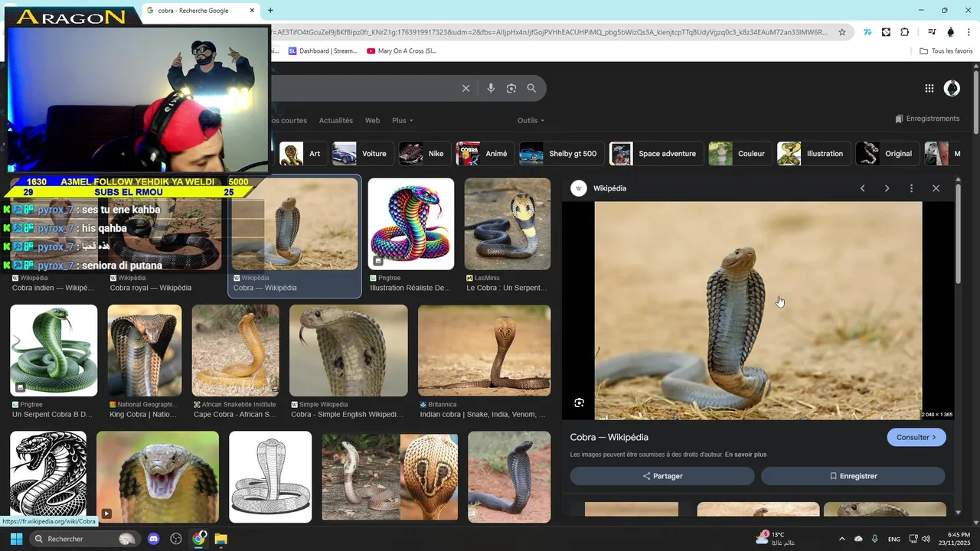Open the 7TV extension icon
980x551 pixels.
[x=867, y=32]
